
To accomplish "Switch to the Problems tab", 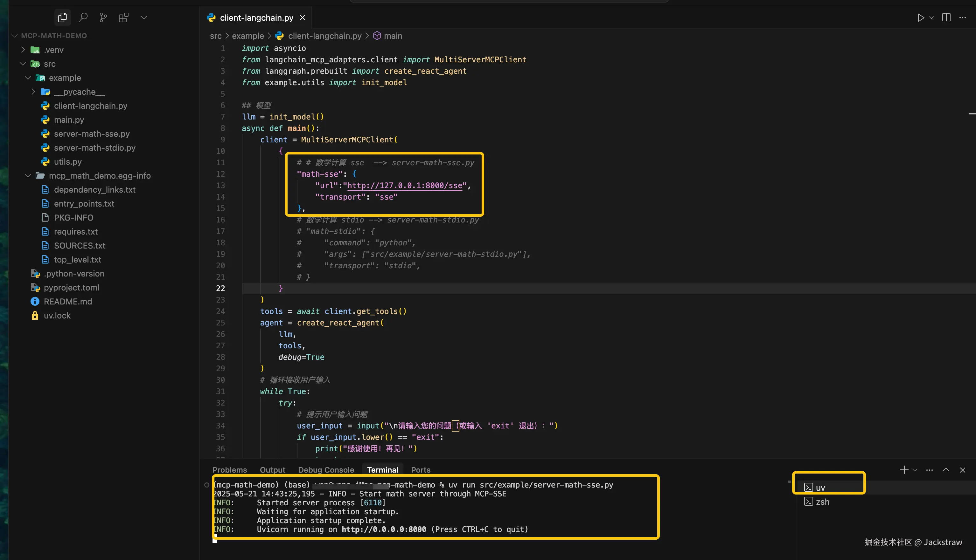I will pyautogui.click(x=229, y=470).
